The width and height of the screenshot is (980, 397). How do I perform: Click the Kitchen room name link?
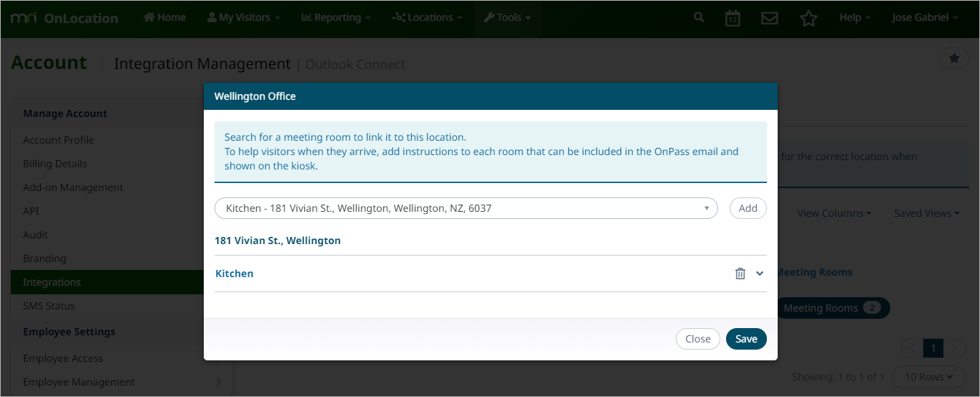click(x=235, y=274)
